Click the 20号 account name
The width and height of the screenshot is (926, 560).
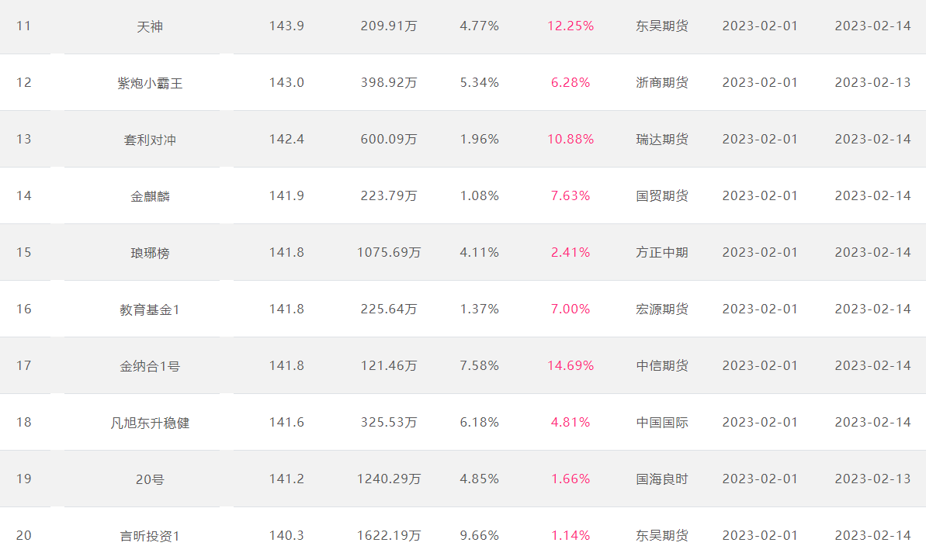(149, 480)
